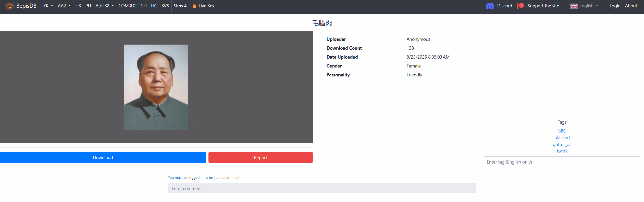This screenshot has height=202, width=644.
Task: Click the Enter tag input field
Action: [x=562, y=162]
